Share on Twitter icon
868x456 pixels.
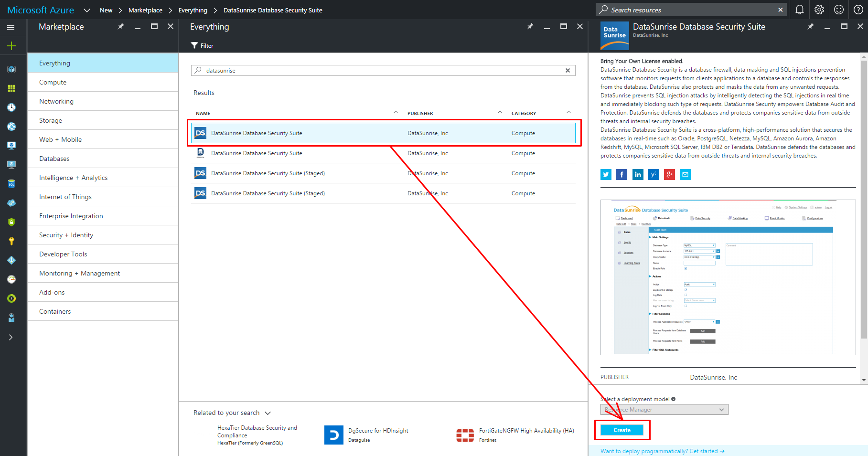[606, 175]
